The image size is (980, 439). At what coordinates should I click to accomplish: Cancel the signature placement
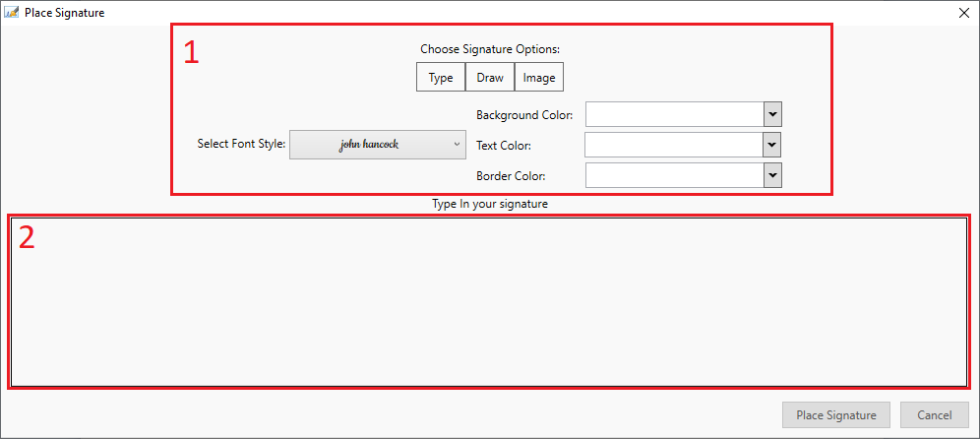pyautogui.click(x=934, y=414)
